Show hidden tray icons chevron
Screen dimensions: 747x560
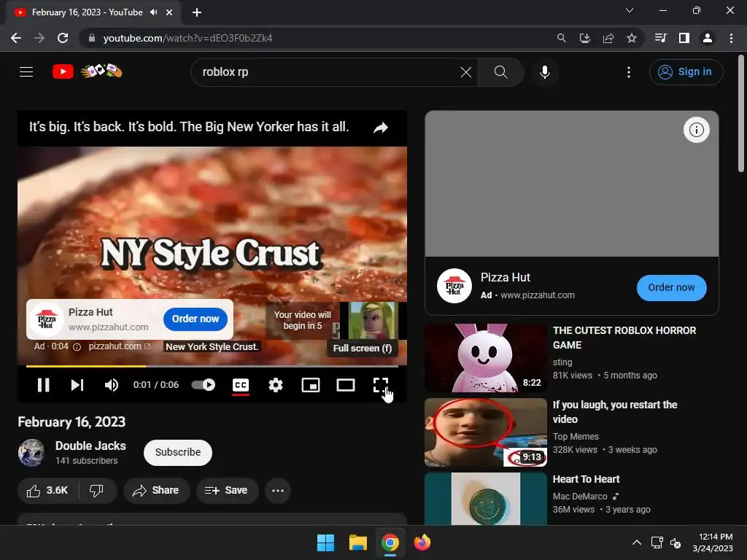tap(636, 542)
